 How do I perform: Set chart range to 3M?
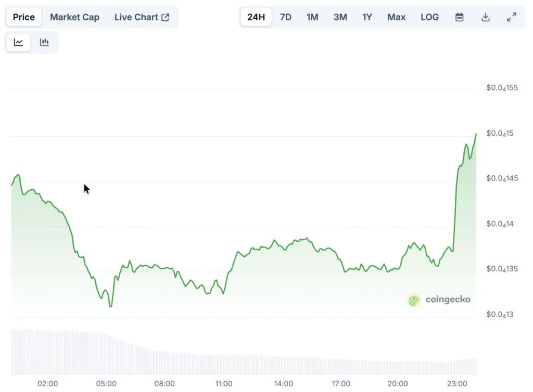tap(340, 17)
